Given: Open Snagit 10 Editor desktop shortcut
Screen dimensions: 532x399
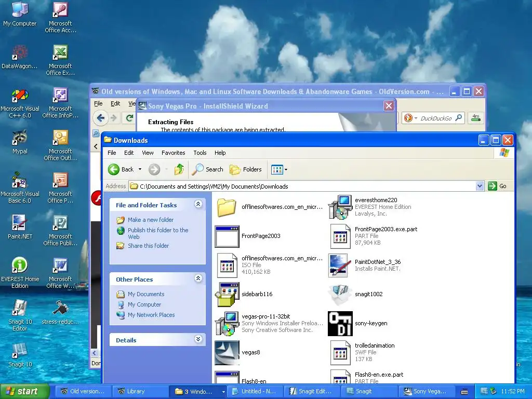Looking at the screenshot, I should click(20, 315).
